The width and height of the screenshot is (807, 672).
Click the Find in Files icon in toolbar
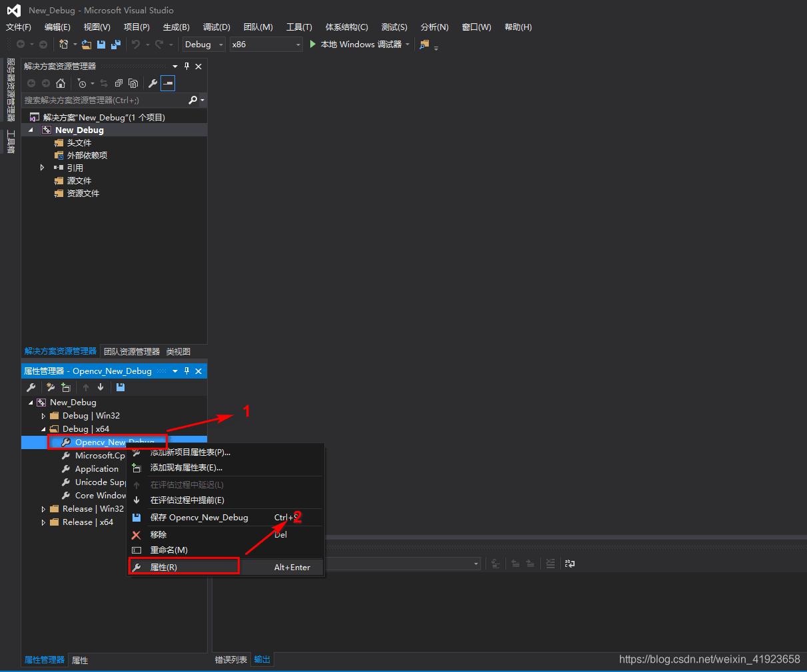424,45
